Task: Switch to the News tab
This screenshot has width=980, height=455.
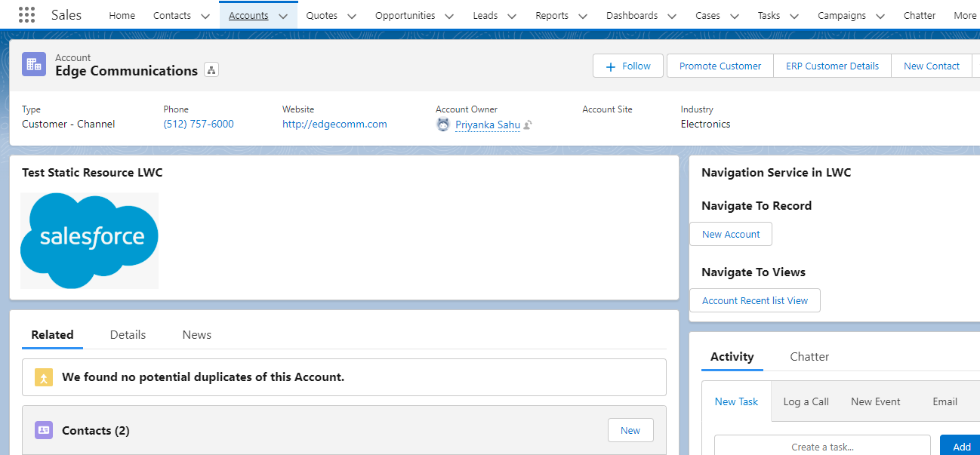Action: pyautogui.click(x=196, y=335)
